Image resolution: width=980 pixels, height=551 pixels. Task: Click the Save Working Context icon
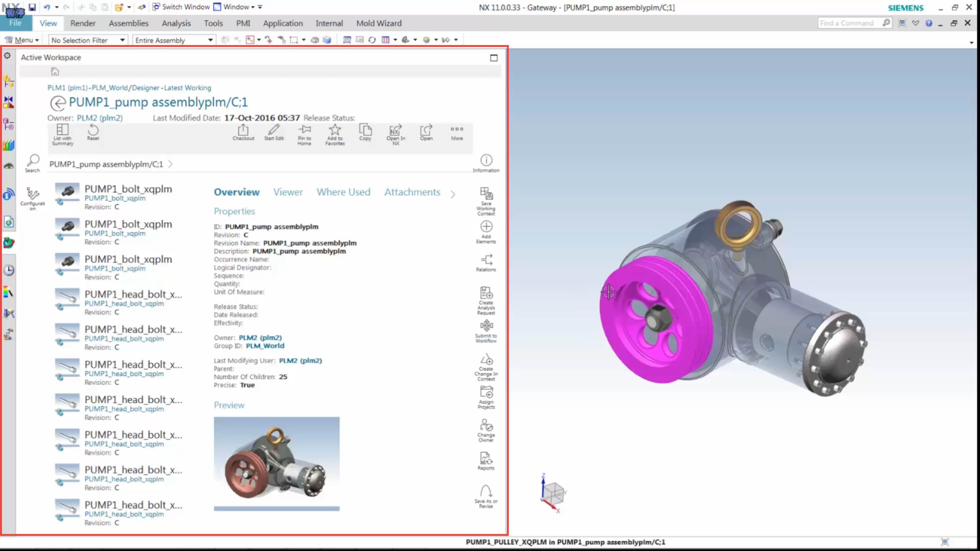point(486,202)
